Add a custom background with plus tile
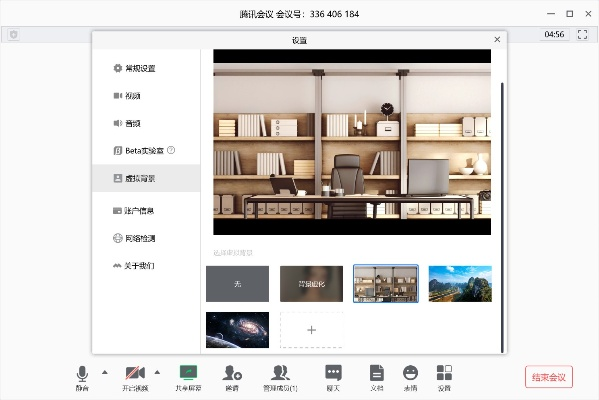Screen dimensions: 599x400 point(311,330)
